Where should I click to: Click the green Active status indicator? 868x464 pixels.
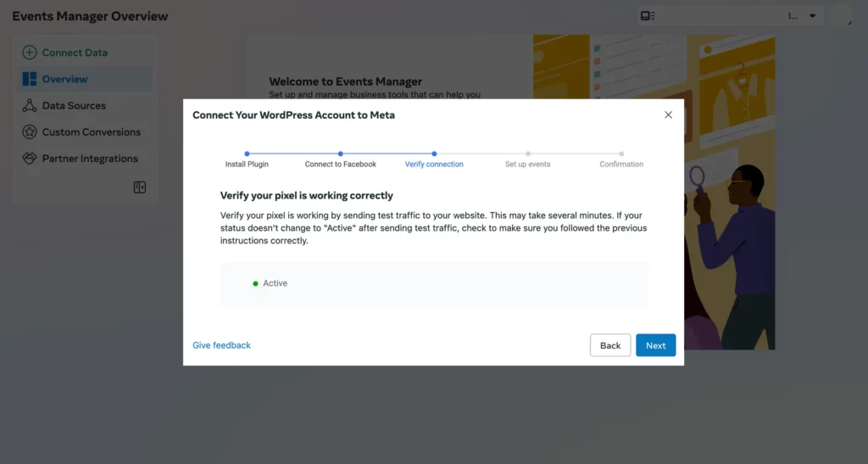255,283
